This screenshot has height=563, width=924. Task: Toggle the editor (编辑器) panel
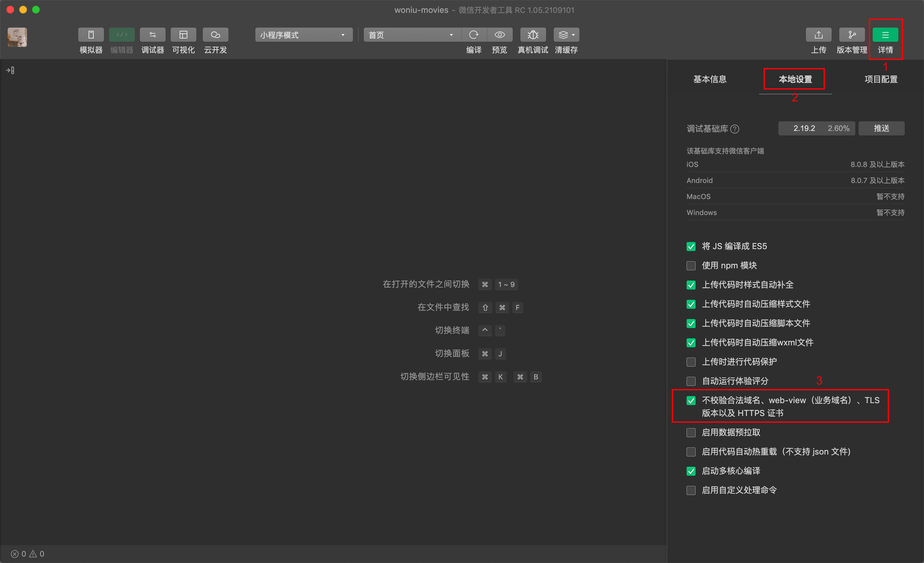pyautogui.click(x=122, y=35)
